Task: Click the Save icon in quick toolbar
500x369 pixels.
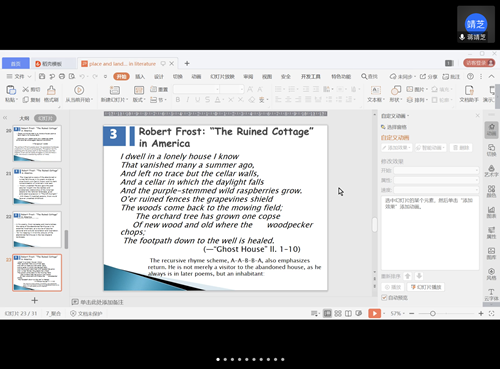Action: point(42,76)
